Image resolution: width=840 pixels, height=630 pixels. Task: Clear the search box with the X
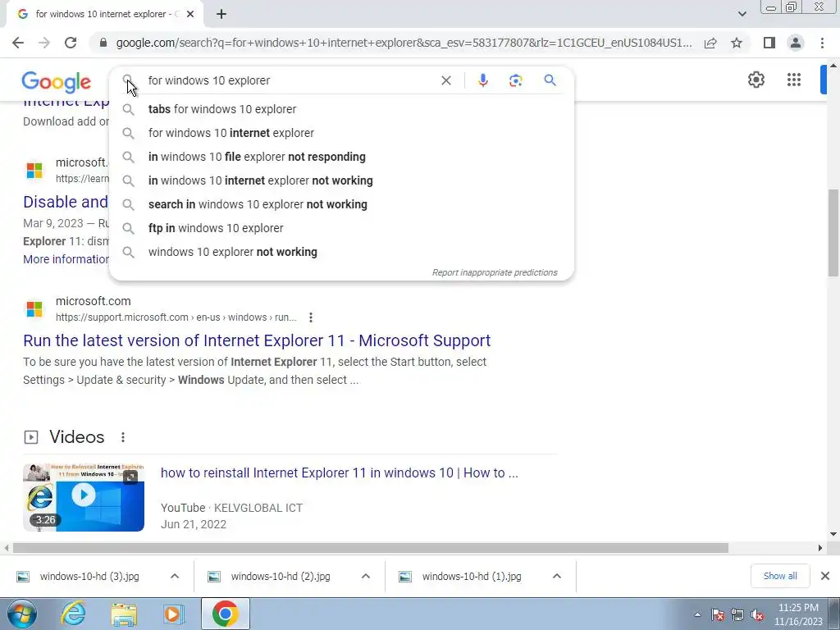445,80
